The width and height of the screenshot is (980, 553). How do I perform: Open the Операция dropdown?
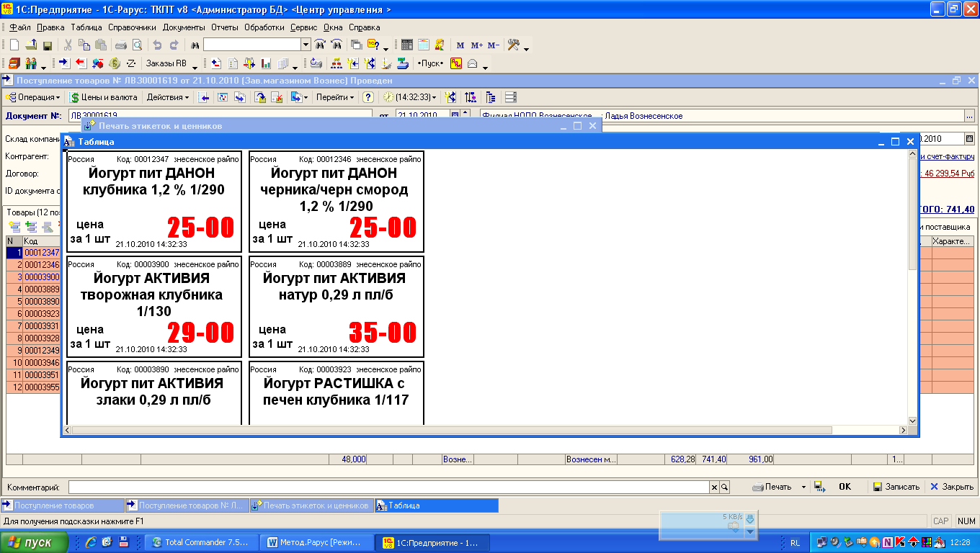[x=33, y=97]
